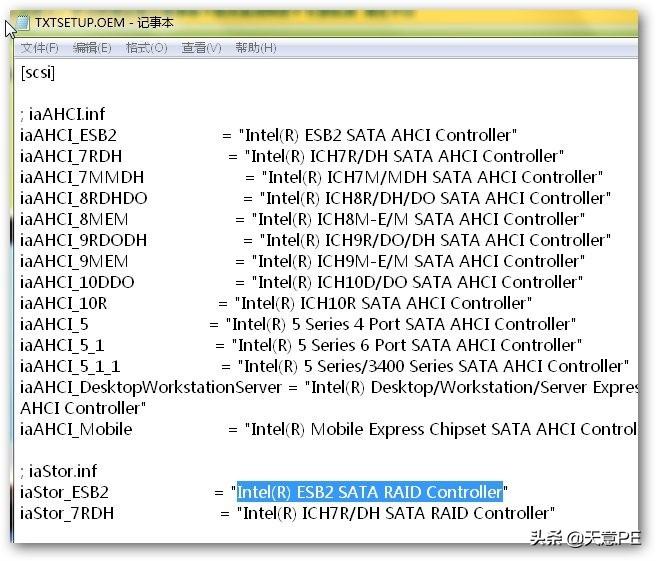Click the Notepad icon in title bar
The image size is (656, 561).
pos(23,23)
